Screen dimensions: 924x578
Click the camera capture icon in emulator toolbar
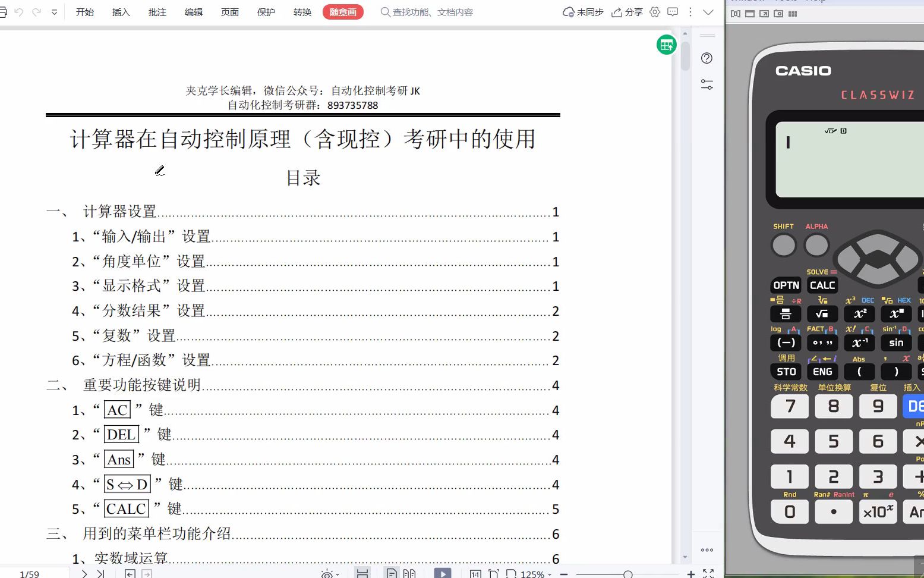point(778,14)
